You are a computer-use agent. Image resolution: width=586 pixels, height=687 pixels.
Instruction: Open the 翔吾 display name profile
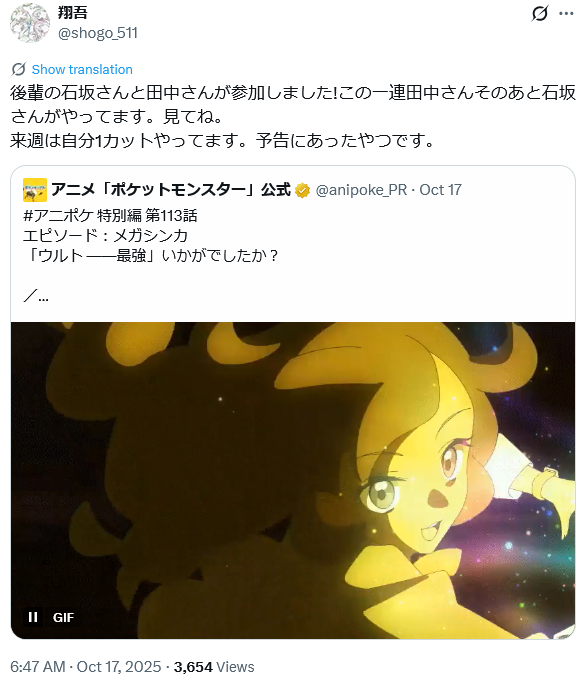pos(73,12)
